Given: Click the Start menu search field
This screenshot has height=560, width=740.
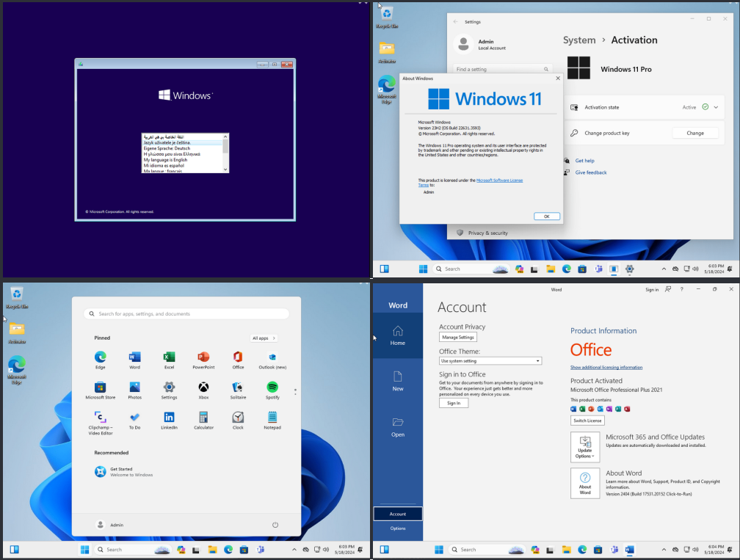Looking at the screenshot, I should [x=186, y=313].
